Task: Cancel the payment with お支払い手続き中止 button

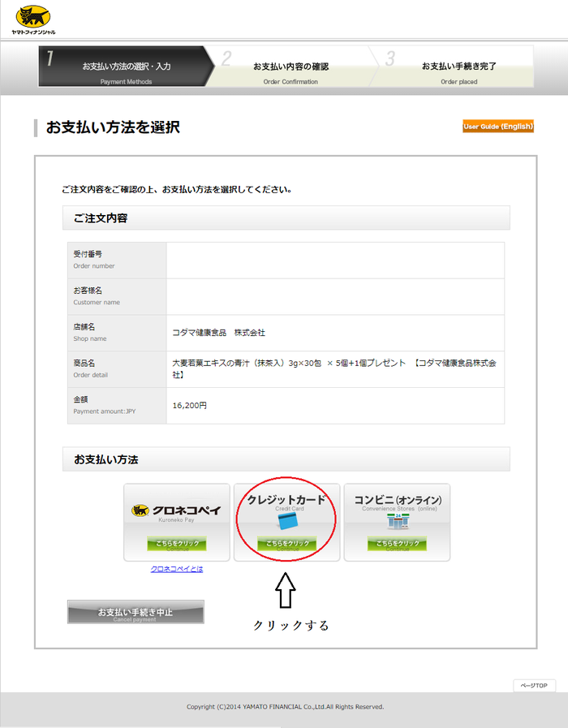Action: coord(136,612)
